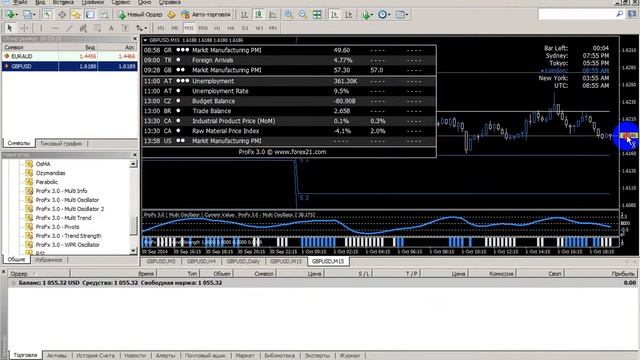Enable chart auto scroll icon
Viewport: 640px width, 360px height.
334,15
